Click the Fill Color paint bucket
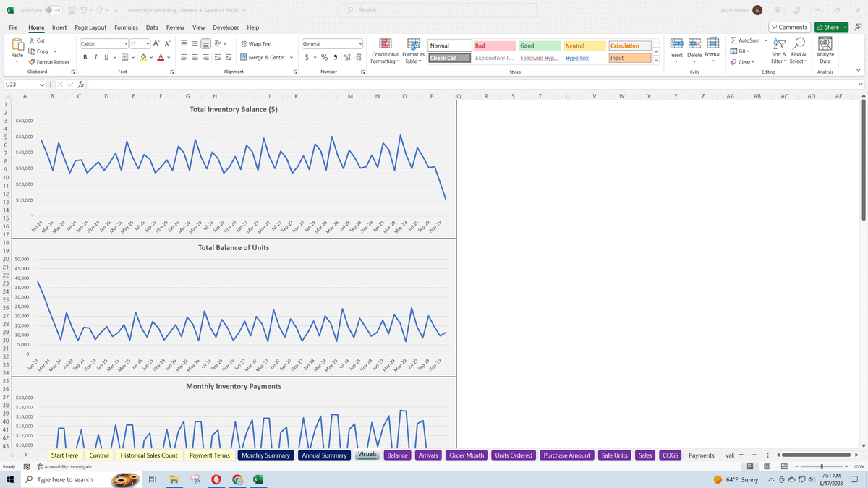Screen dimensions: 868x488 tap(144, 57)
